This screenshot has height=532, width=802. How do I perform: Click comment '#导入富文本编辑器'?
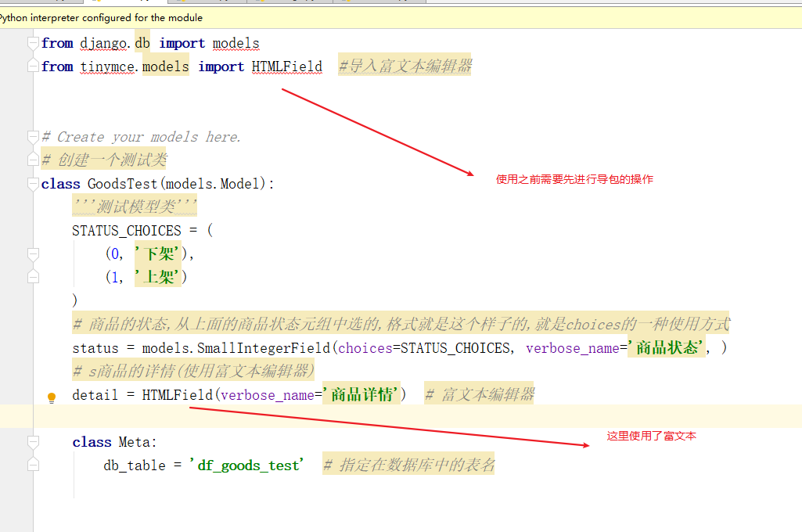pos(405,66)
